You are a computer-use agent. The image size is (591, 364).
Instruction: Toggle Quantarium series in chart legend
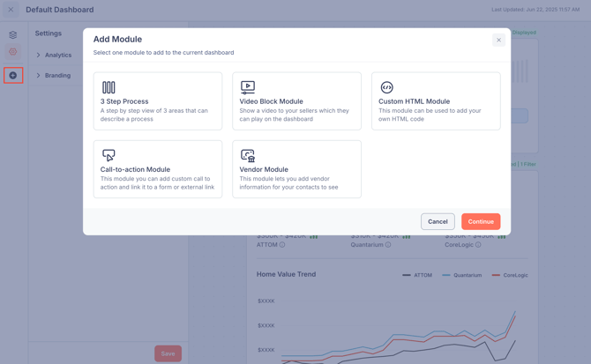(460, 275)
